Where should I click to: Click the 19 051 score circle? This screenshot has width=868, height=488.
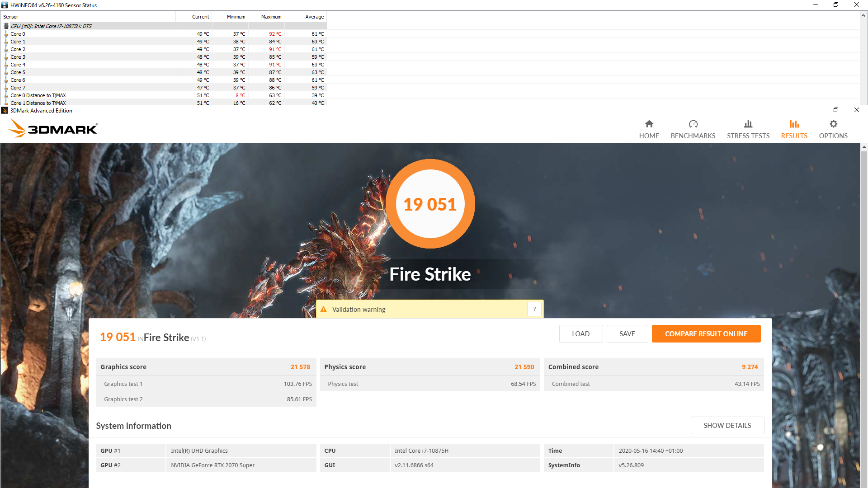tap(430, 204)
